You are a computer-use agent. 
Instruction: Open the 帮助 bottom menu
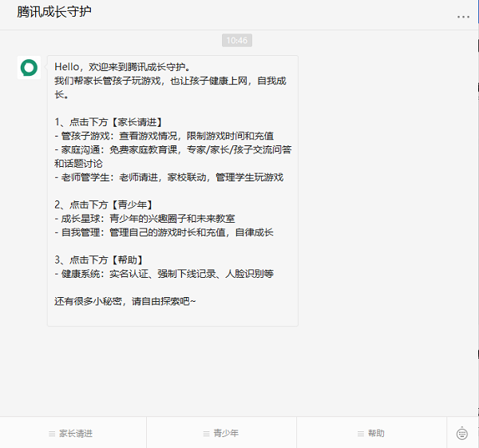pyautogui.click(x=376, y=434)
